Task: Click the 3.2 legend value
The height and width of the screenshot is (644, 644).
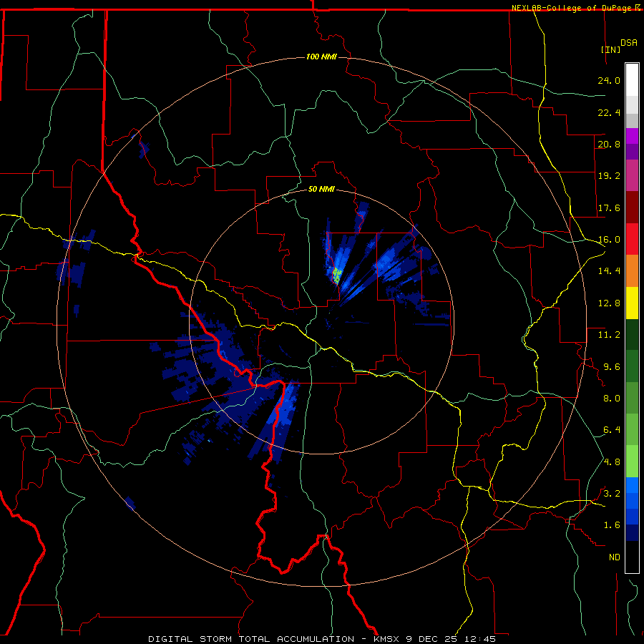Action: click(612, 494)
